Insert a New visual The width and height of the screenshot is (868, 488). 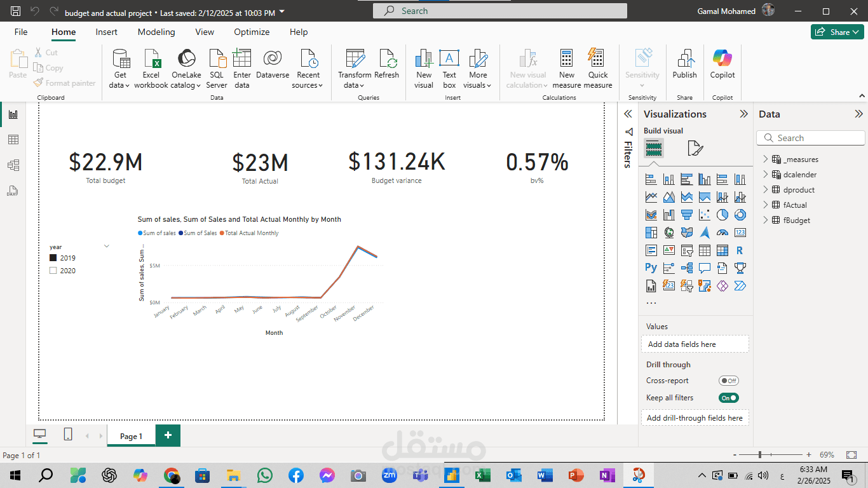[x=424, y=69]
